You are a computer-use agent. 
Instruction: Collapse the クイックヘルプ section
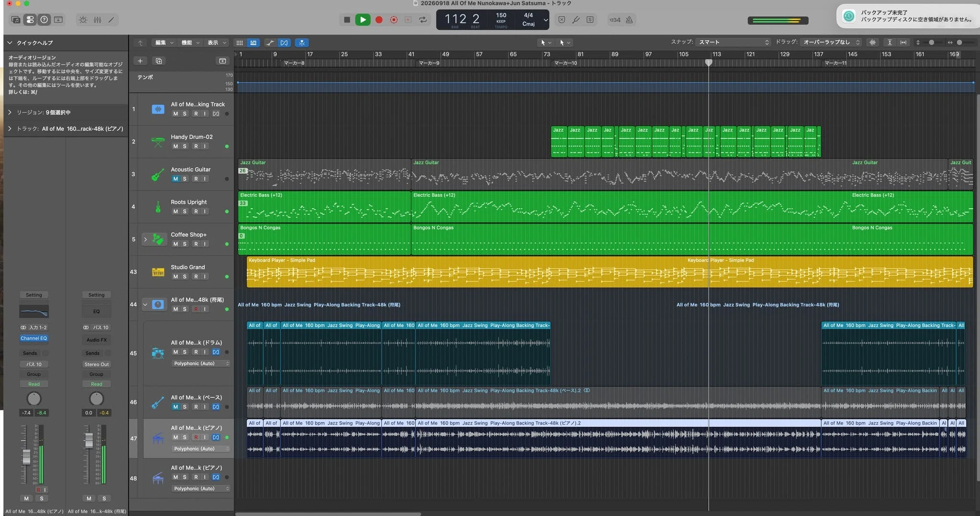click(10, 43)
